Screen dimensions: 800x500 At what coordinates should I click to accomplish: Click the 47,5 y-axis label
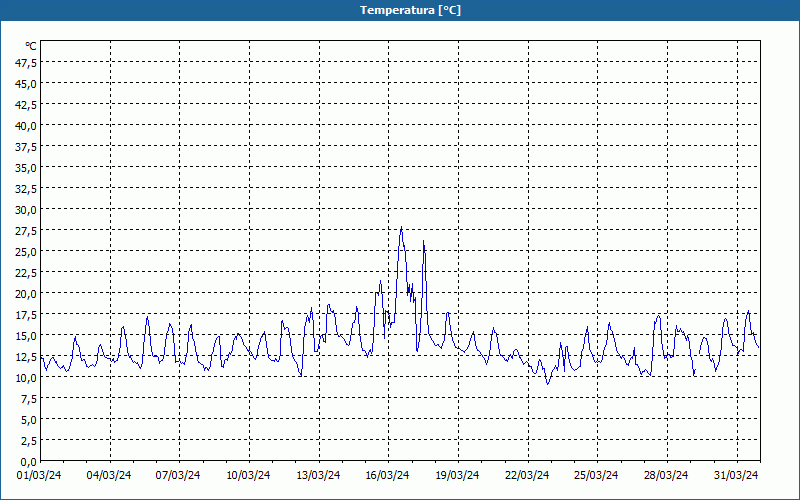pyautogui.click(x=27, y=63)
